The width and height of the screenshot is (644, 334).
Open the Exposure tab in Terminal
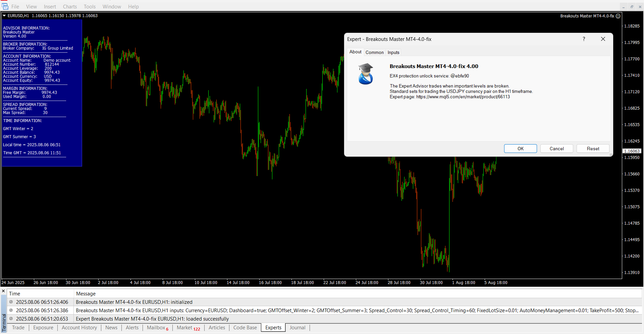[x=43, y=328]
